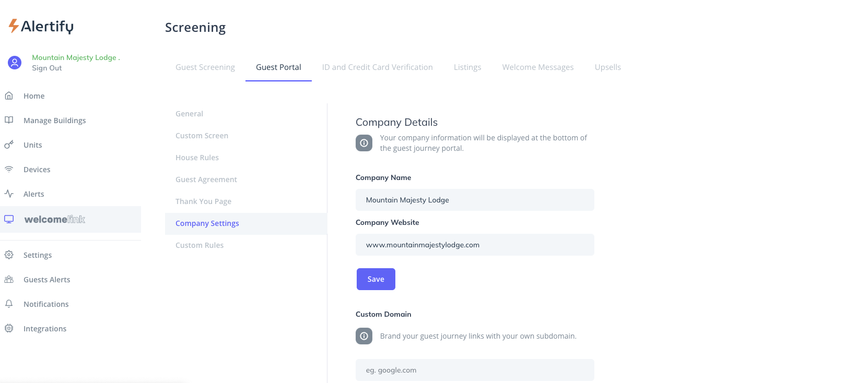The height and width of the screenshot is (383, 868).
Task: Click the Integrations chip icon
Action: [x=9, y=328]
